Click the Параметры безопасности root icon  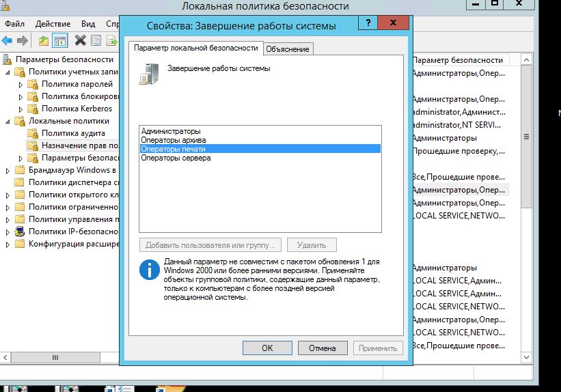[x=7, y=59]
